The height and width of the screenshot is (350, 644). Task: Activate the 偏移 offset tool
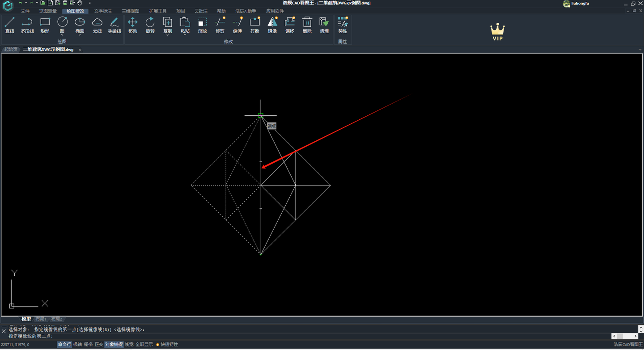290,25
